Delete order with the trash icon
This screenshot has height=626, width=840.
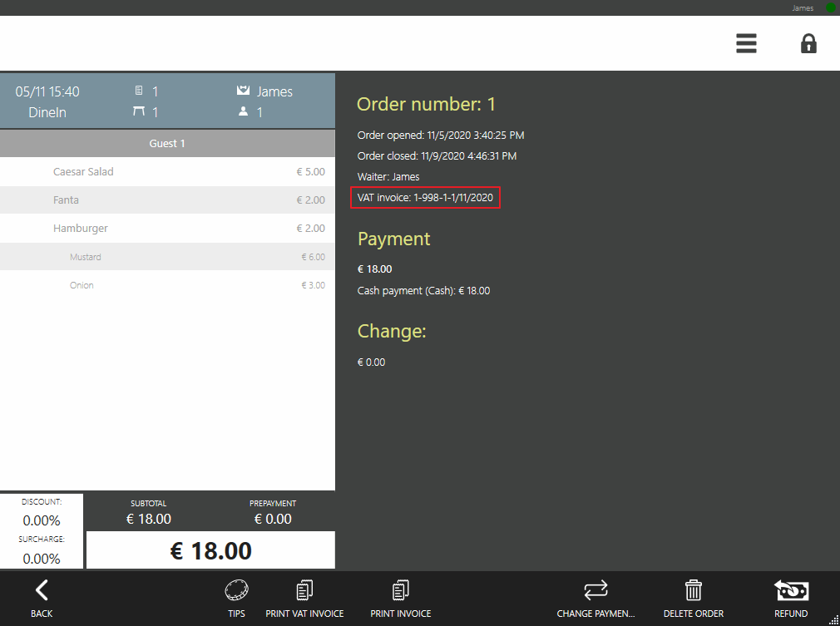point(693,599)
